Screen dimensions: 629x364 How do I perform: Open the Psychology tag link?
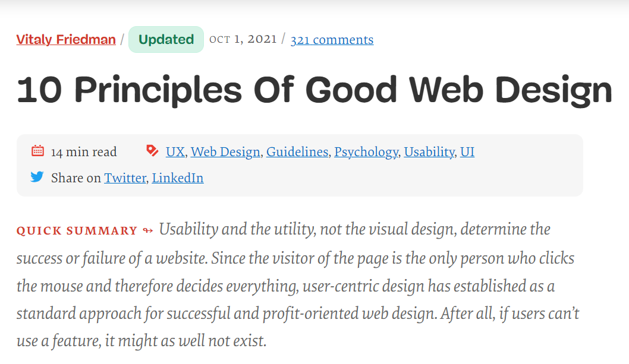point(366,152)
